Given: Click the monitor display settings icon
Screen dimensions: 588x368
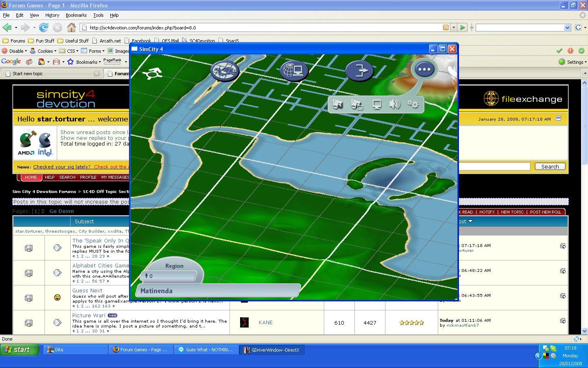Looking at the screenshot, I should click(x=376, y=104).
